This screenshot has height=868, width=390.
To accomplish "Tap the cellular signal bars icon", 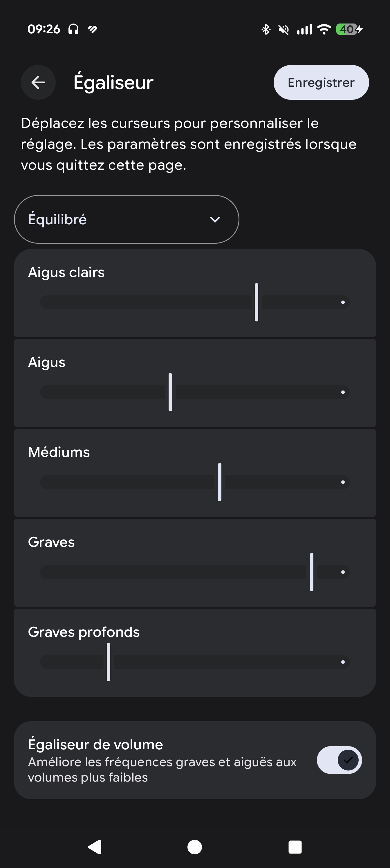I will click(x=304, y=30).
